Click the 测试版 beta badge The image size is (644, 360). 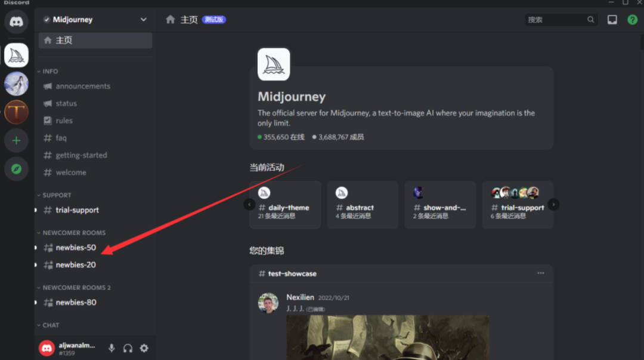coord(214,20)
